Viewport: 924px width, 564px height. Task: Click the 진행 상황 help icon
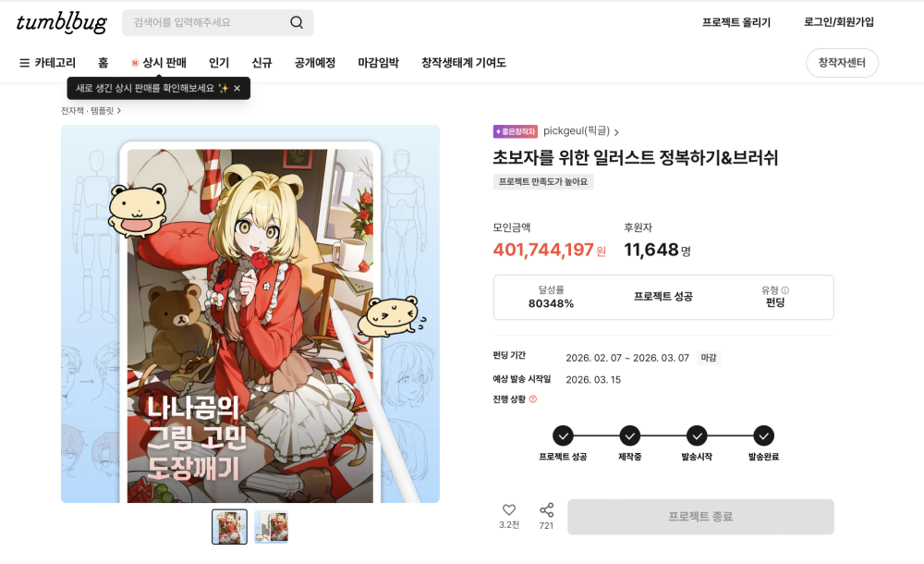(x=533, y=399)
